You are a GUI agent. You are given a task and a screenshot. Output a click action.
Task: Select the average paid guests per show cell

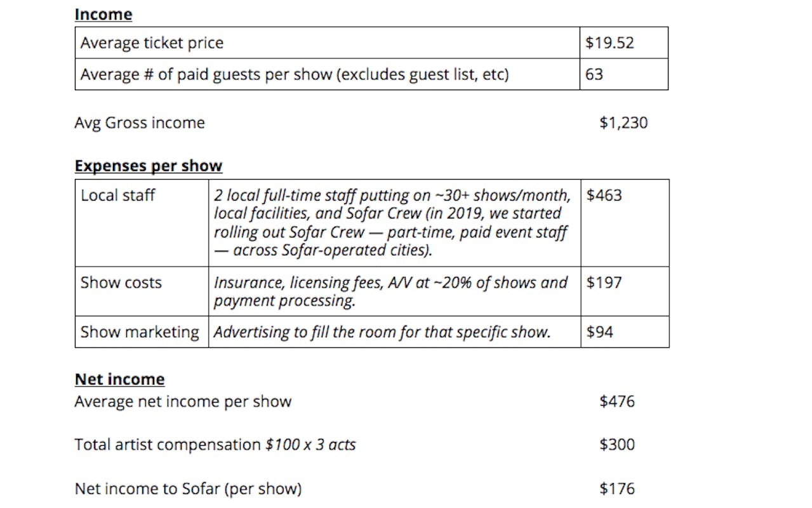[x=327, y=74]
